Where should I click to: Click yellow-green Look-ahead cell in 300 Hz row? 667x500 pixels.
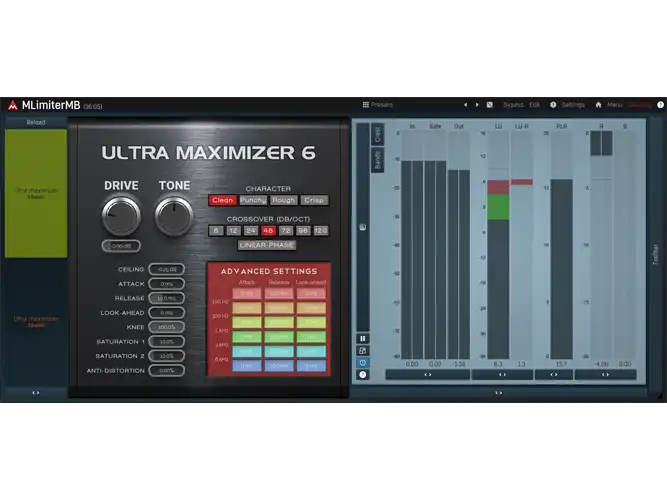pos(311,322)
